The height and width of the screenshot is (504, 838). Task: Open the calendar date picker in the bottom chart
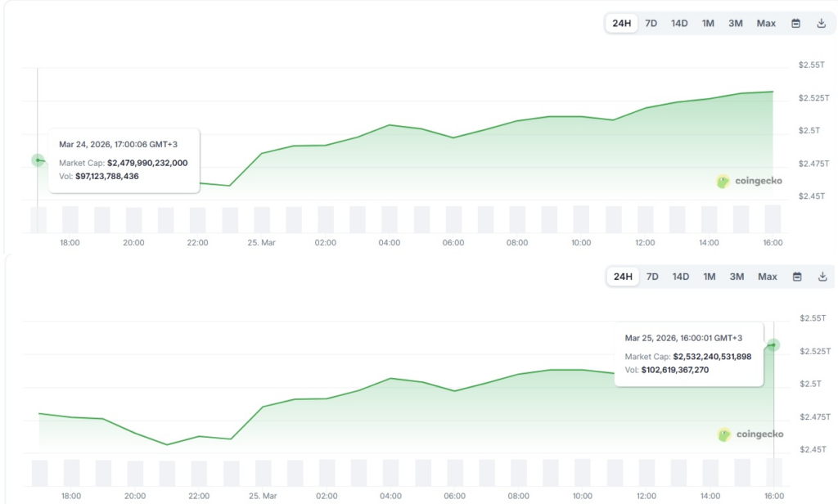[796, 277]
